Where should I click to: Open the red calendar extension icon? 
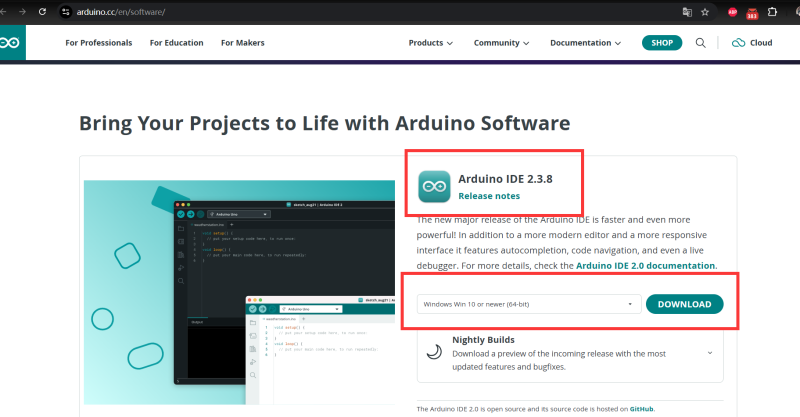752,13
